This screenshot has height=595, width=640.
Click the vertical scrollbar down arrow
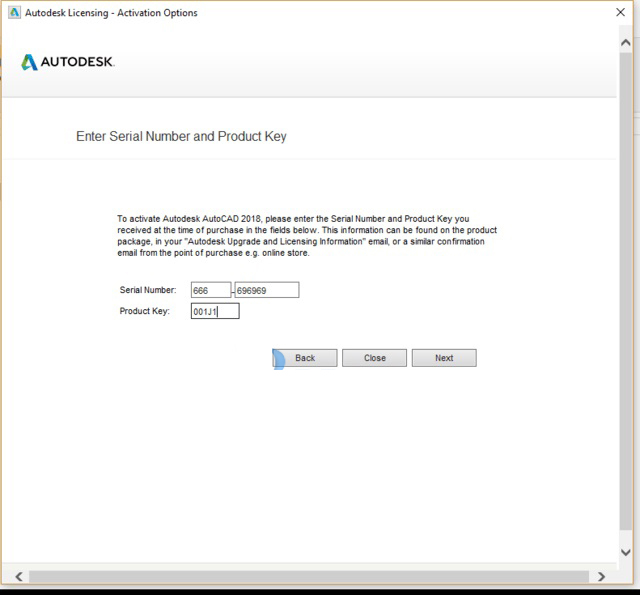pos(627,551)
